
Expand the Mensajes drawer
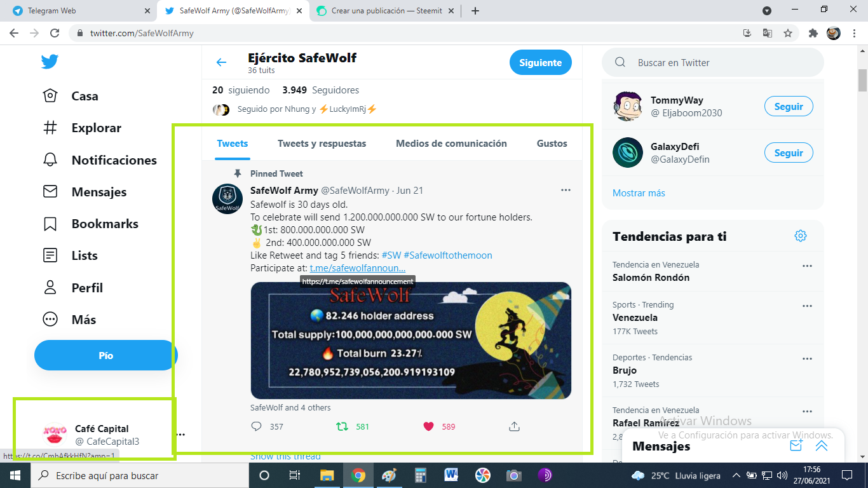[822, 446]
